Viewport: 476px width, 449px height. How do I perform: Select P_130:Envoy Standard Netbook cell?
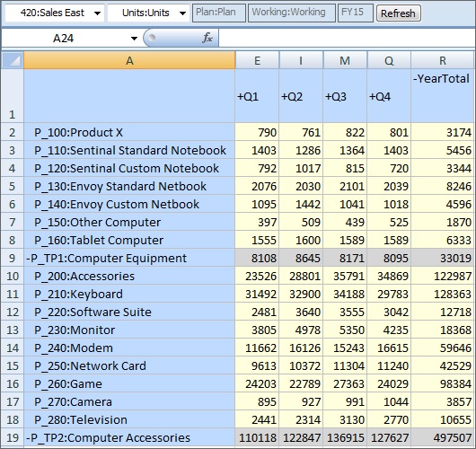click(x=129, y=186)
